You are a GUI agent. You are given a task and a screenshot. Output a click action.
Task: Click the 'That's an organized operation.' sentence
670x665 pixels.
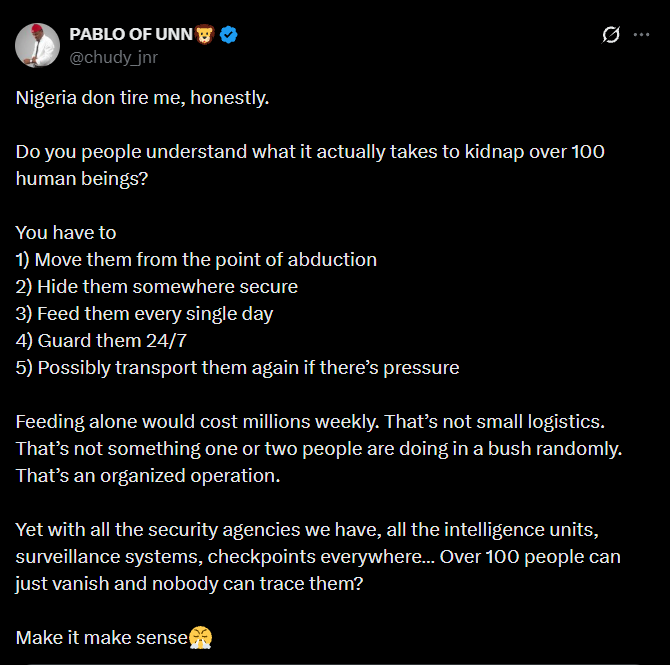(x=148, y=475)
